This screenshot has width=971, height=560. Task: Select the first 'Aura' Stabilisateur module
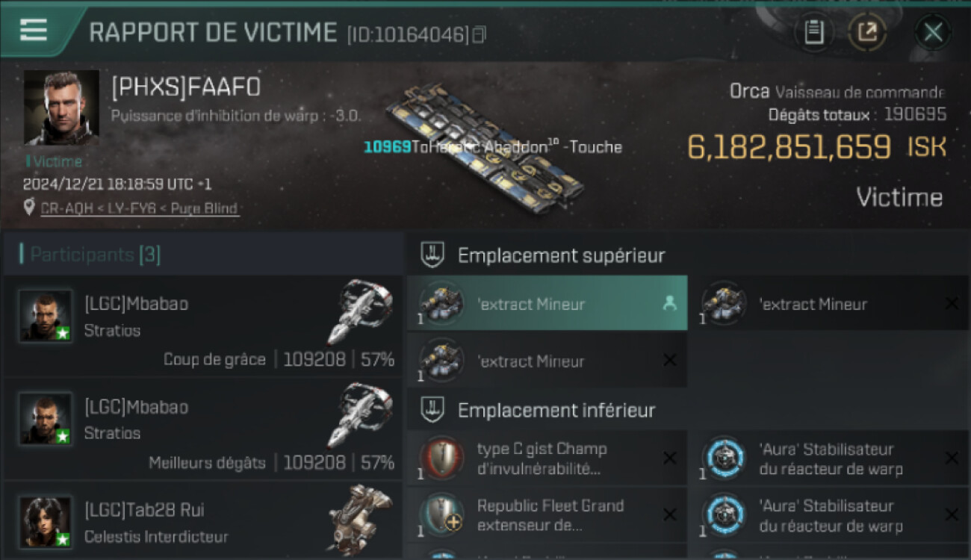829,458
